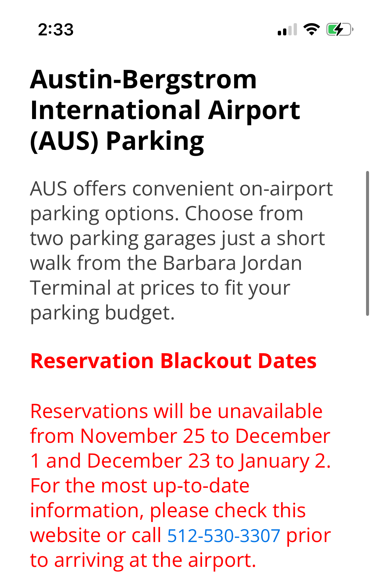
Task: Tap "Reservations will be unavailable" red text
Action: (176, 411)
